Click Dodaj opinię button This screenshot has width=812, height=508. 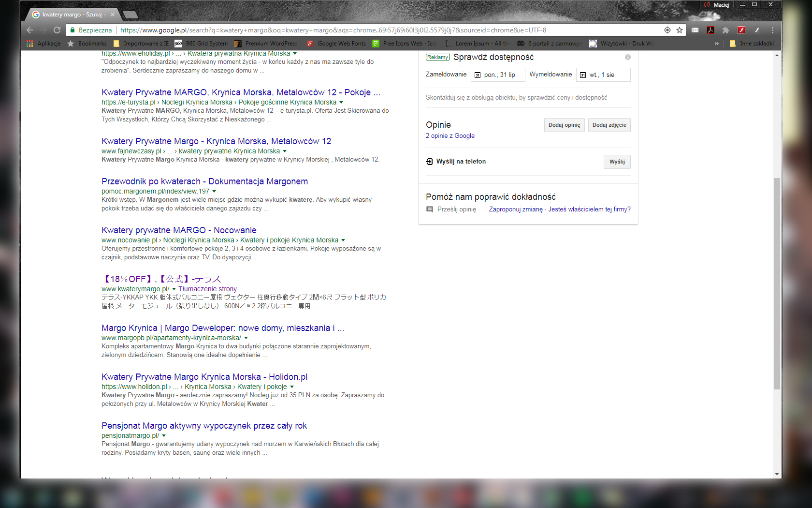point(564,125)
